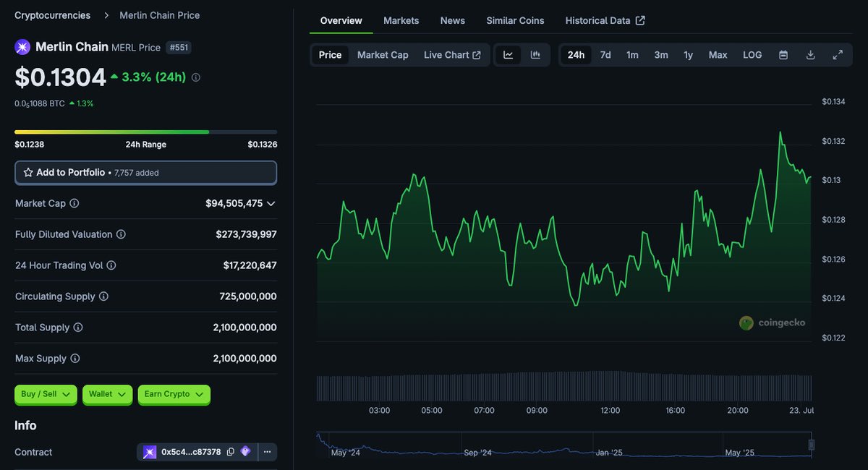Click the 0.0₅1088 BTC price text

[40, 103]
